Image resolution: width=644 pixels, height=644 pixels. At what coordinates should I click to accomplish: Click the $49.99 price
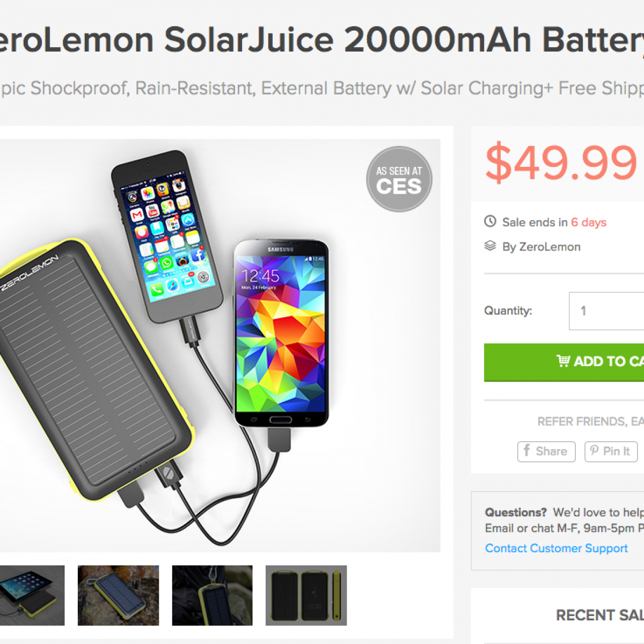[x=561, y=162]
